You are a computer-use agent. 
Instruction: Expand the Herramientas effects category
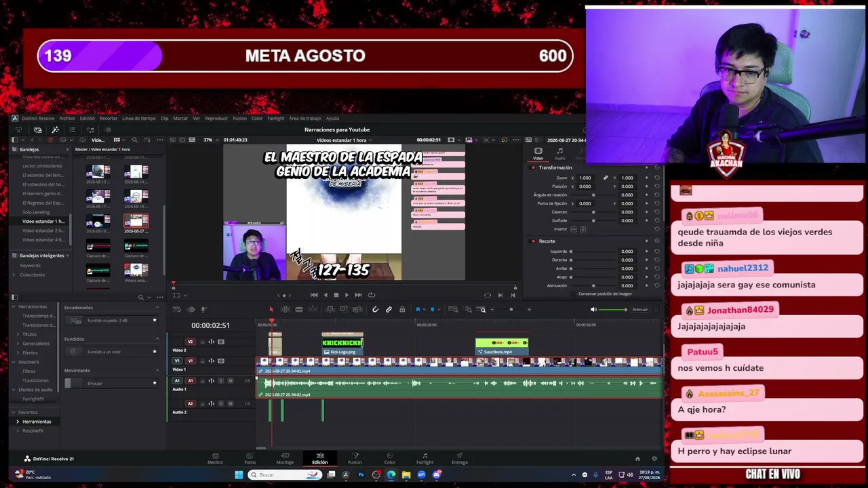tap(18, 422)
